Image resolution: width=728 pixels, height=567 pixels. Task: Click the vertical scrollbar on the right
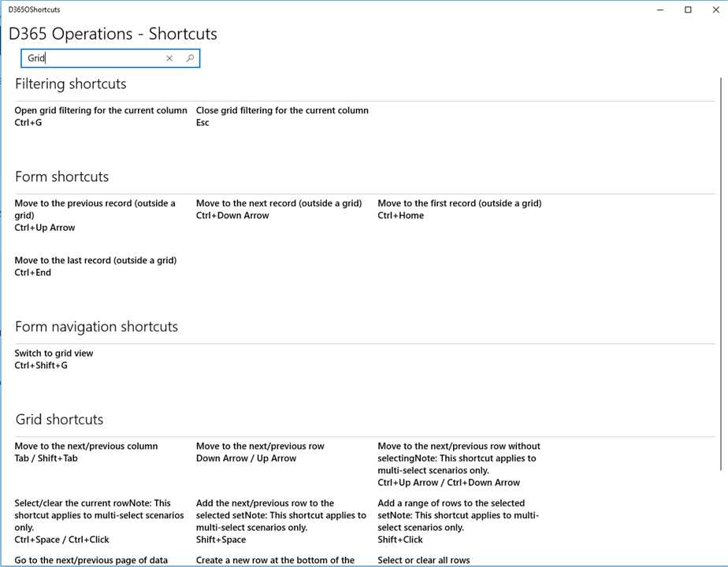pyautogui.click(x=721, y=275)
